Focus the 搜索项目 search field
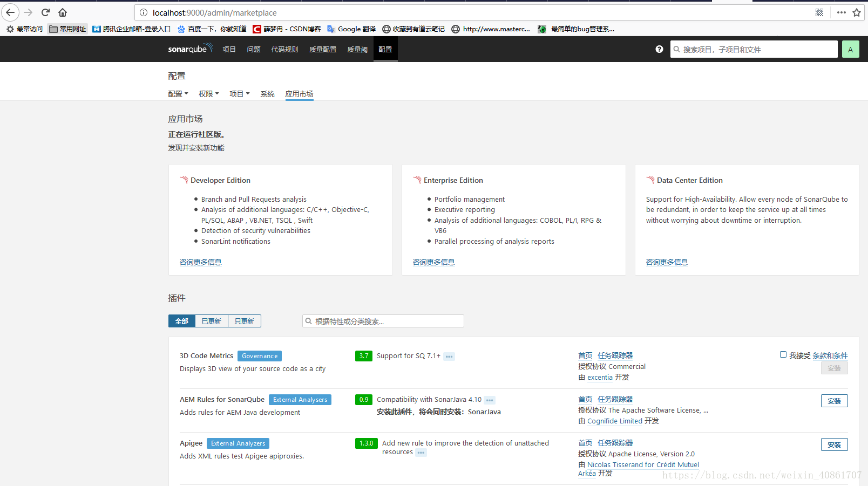 tap(754, 49)
